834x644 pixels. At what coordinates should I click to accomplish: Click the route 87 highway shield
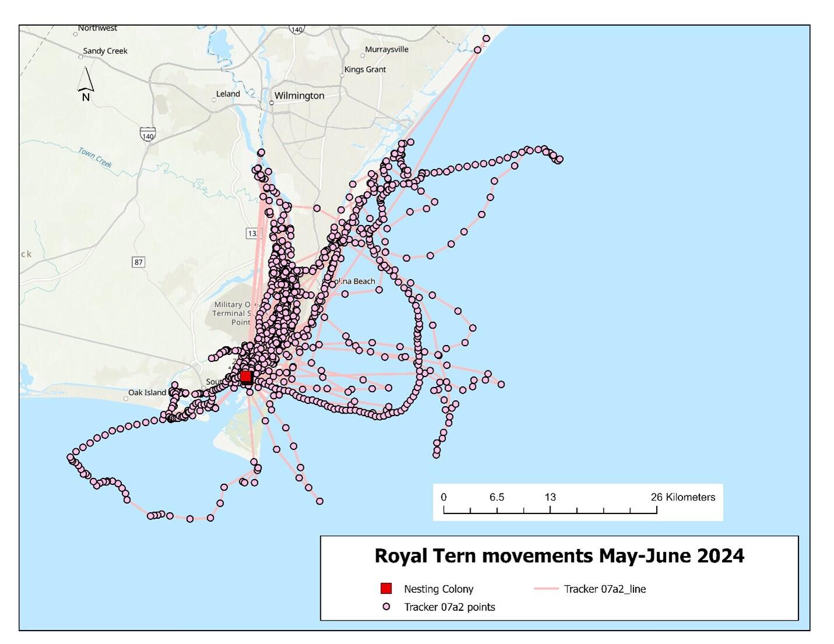[138, 262]
